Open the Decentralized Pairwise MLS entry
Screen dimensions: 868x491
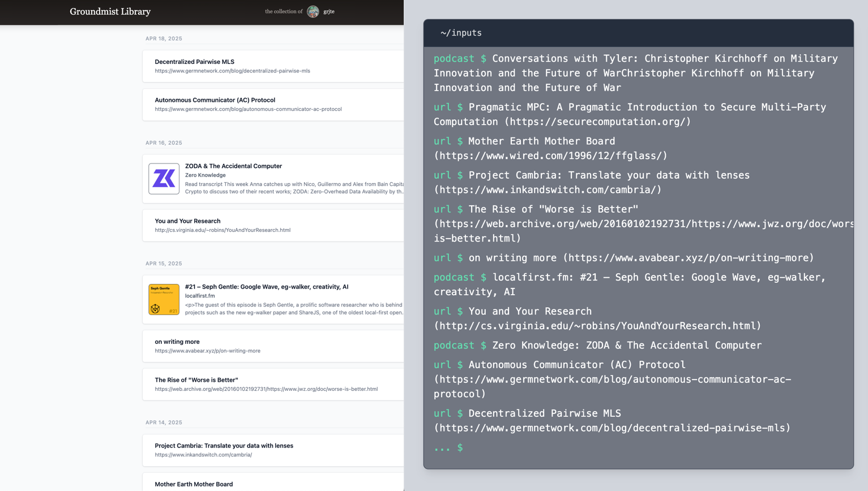click(x=194, y=62)
